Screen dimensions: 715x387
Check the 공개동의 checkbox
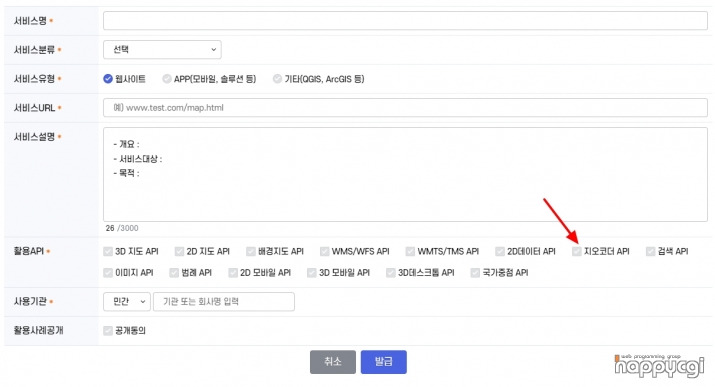point(108,330)
